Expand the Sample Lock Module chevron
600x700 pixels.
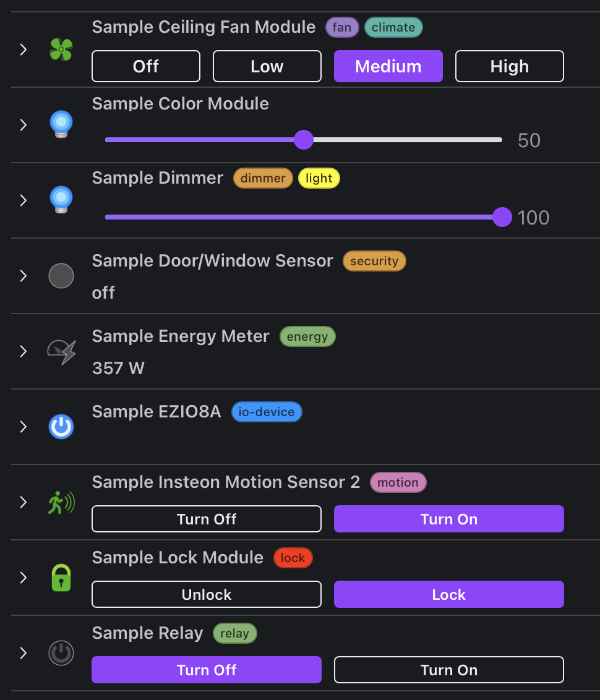[x=24, y=578]
